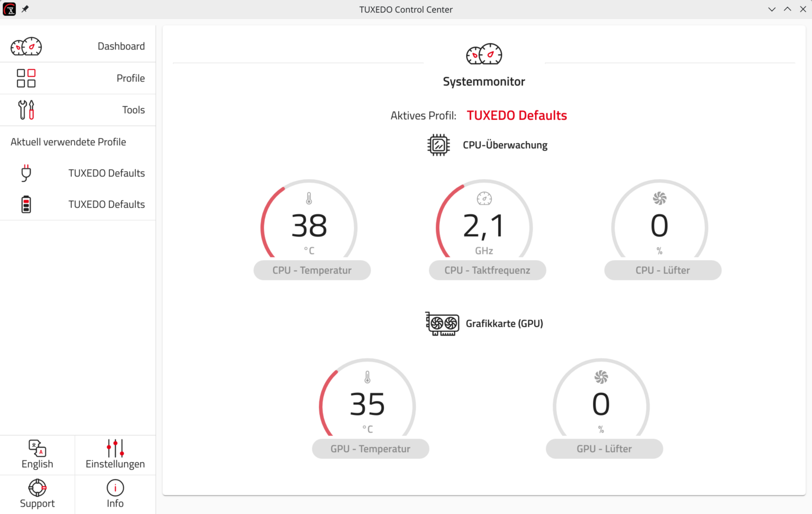Image resolution: width=812 pixels, height=514 pixels.
Task: Click the GPU - Lüfter label
Action: [x=604, y=449]
